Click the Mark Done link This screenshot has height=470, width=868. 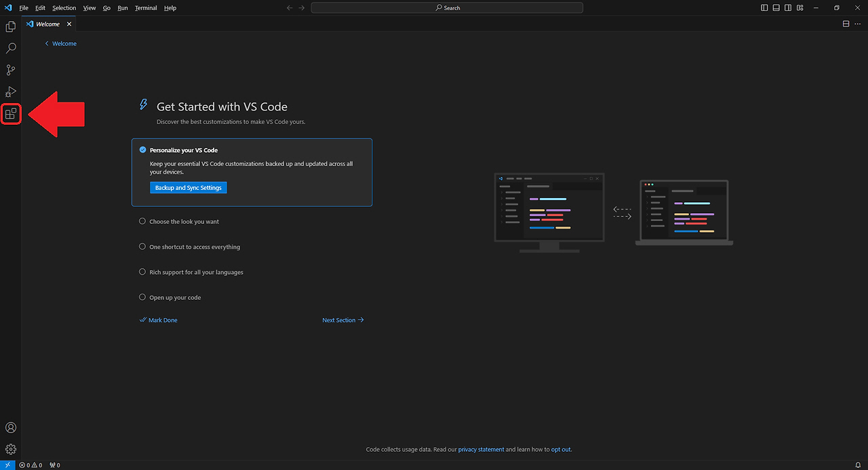pyautogui.click(x=159, y=320)
